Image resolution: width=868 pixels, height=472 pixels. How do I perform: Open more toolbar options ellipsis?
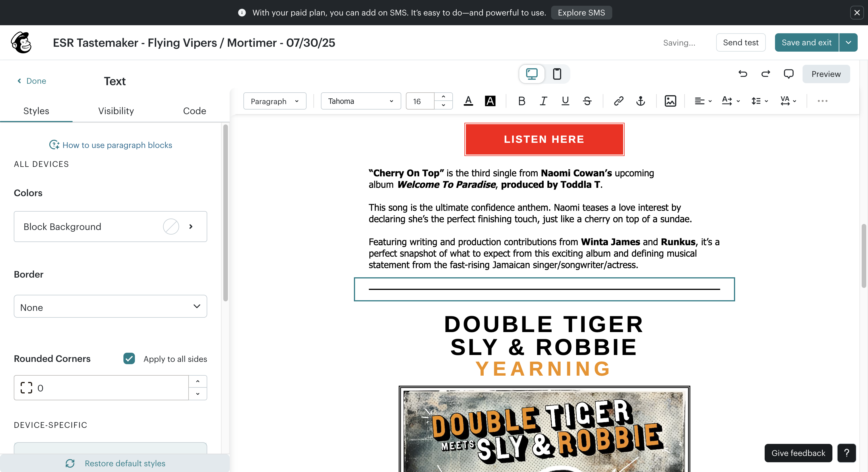click(822, 101)
